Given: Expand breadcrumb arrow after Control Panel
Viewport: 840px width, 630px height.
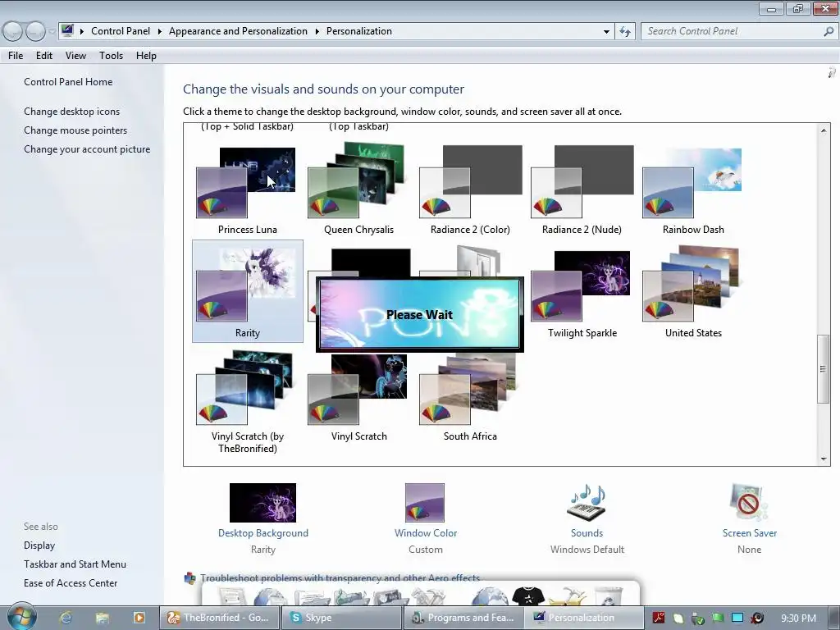Looking at the screenshot, I should [160, 31].
